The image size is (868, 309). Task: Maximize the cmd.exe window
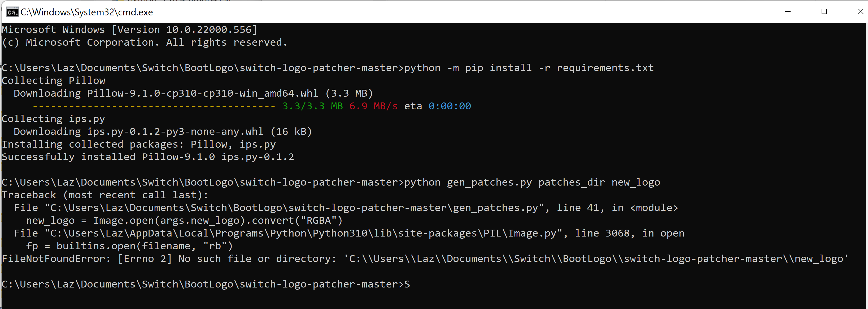pos(824,11)
